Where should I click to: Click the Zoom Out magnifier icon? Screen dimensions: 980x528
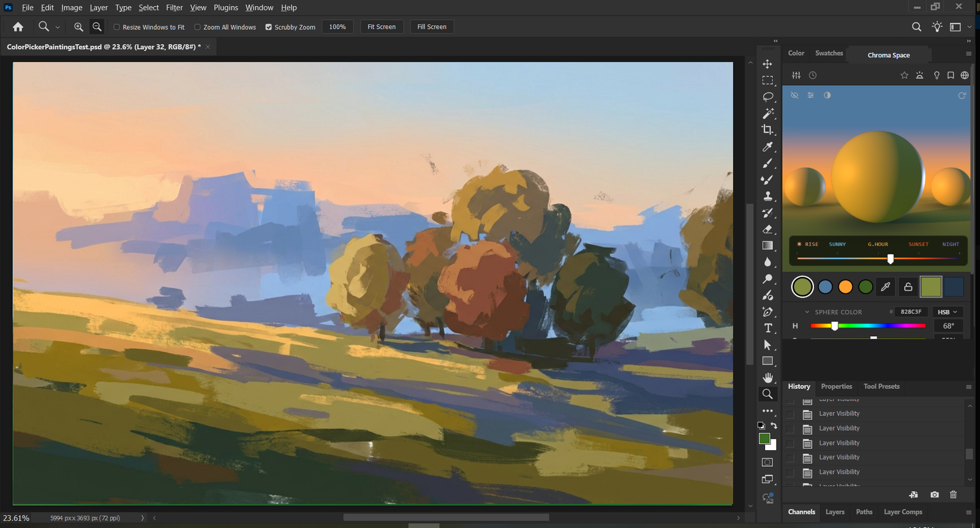pyautogui.click(x=97, y=27)
